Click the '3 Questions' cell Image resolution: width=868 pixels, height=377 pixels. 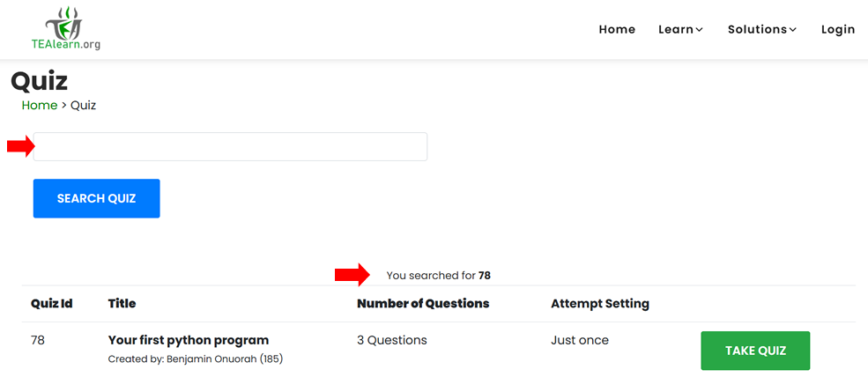point(391,340)
